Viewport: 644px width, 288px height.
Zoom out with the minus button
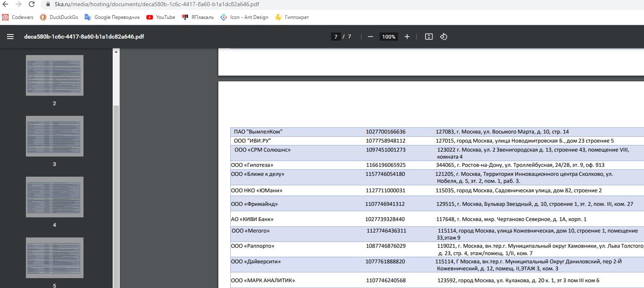click(370, 37)
